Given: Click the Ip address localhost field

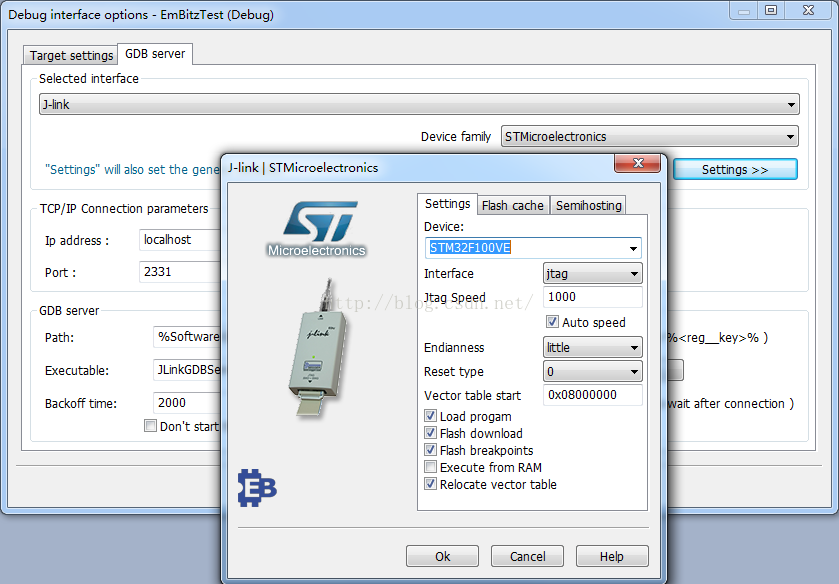Looking at the screenshot, I should (180, 240).
